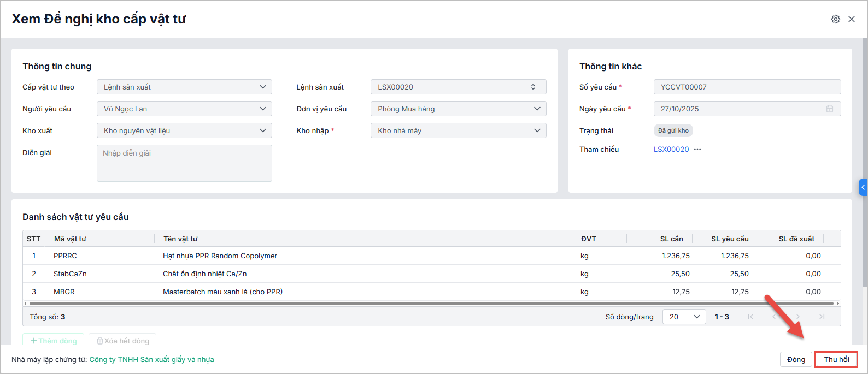Change rows per page dropdown showing 20

pyautogui.click(x=684, y=317)
